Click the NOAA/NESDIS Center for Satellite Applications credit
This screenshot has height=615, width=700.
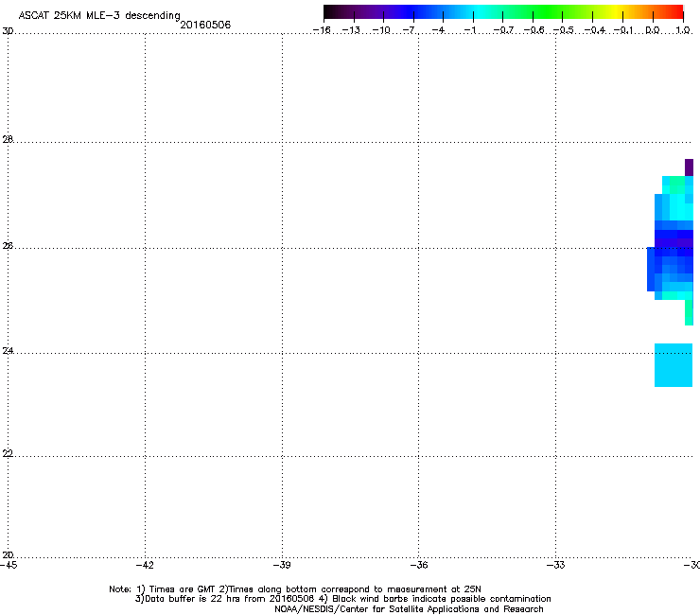pos(409,609)
